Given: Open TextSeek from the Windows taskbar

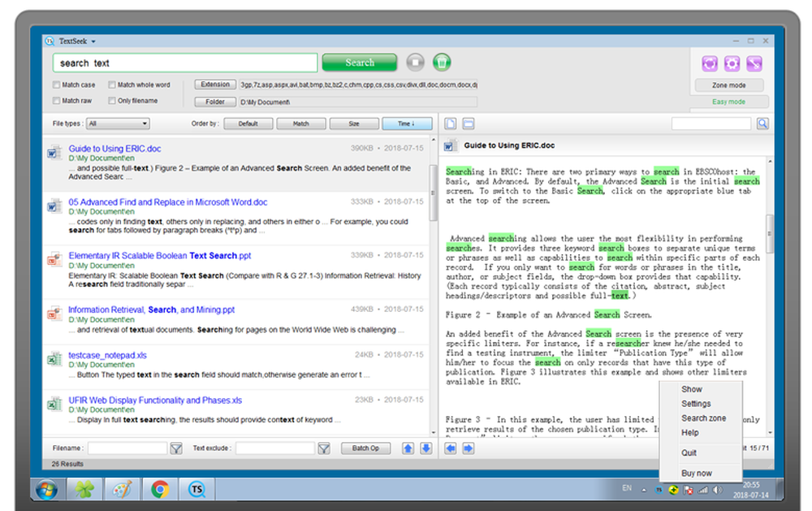Looking at the screenshot, I should point(197,489).
